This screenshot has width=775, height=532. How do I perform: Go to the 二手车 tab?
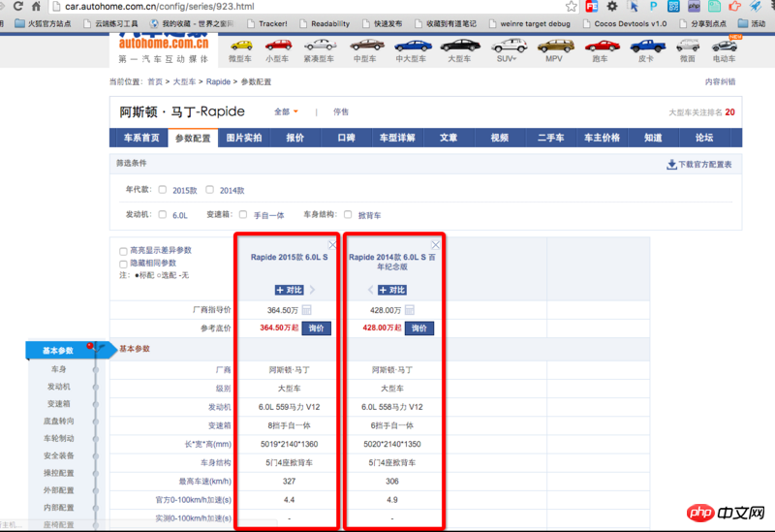[x=551, y=138]
